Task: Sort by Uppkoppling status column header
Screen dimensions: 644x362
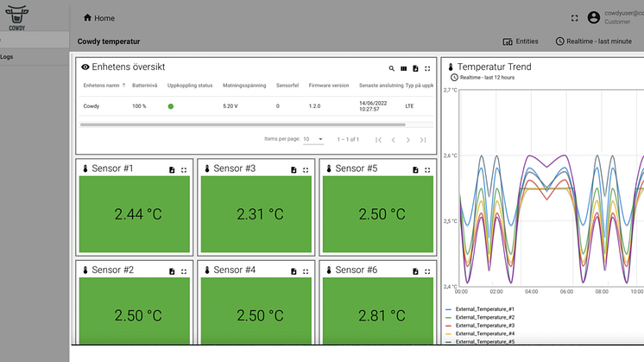Action: point(190,86)
